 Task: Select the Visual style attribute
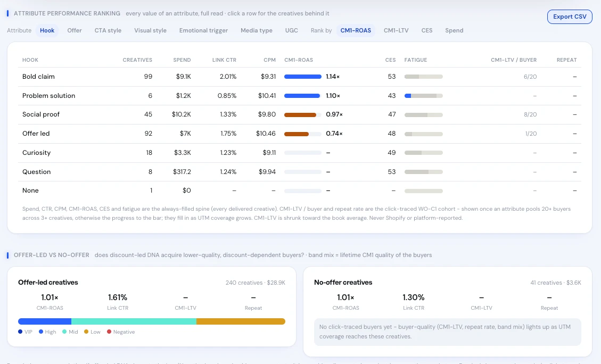150,30
